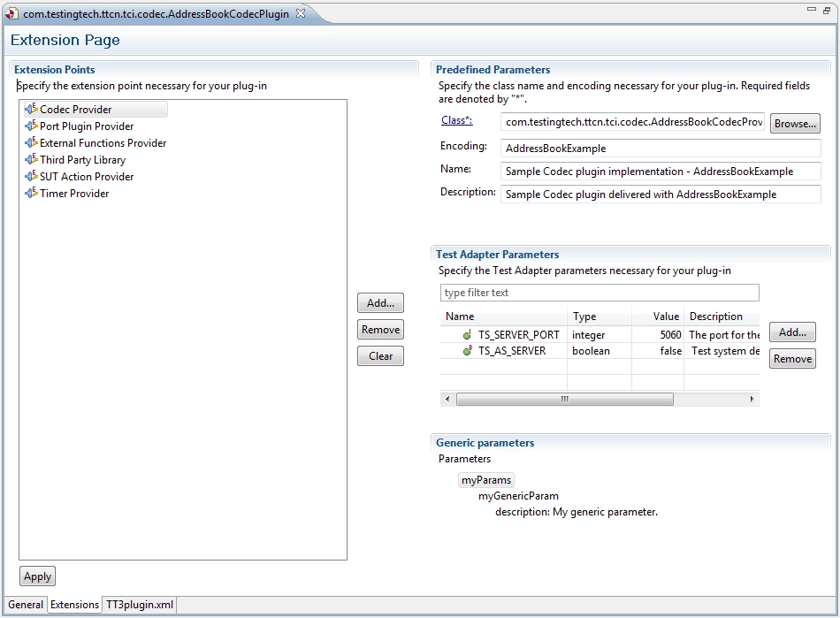
Task: Switch to the General tab
Action: pyautogui.click(x=26, y=605)
